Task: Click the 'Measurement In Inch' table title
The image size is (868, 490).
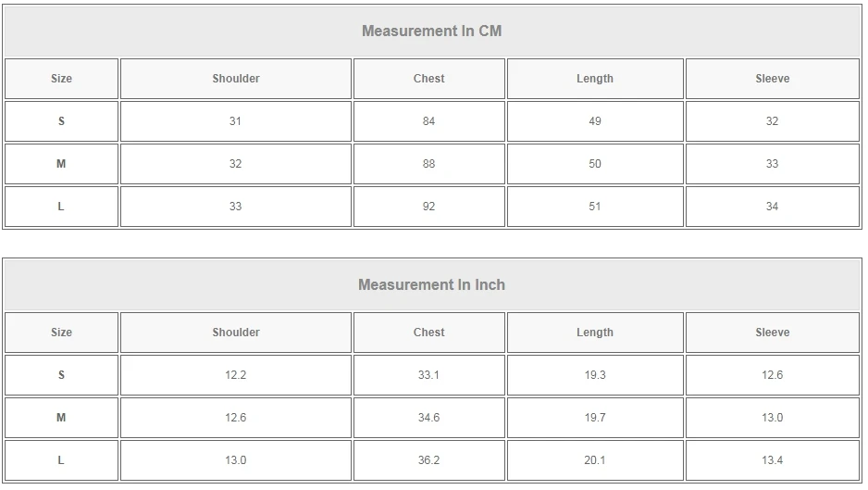Action: (431, 284)
